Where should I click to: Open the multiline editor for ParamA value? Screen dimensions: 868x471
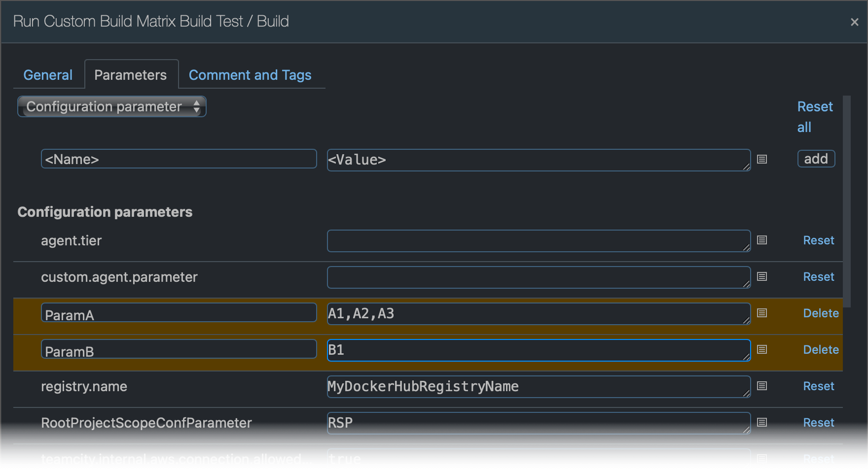[761, 313]
